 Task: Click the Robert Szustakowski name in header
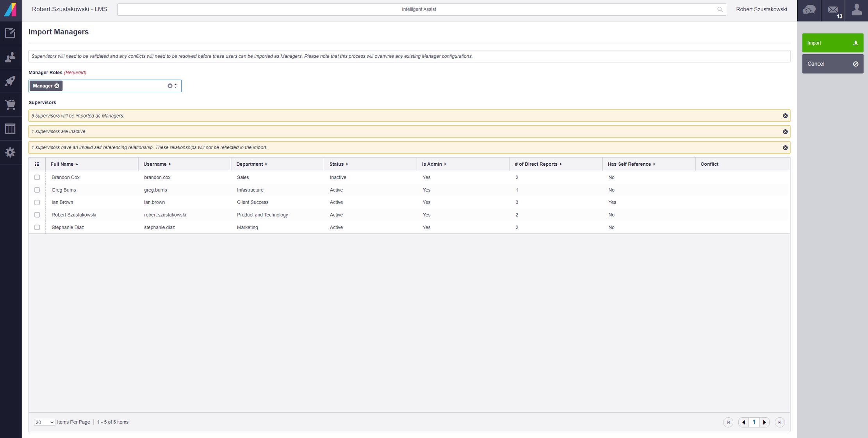click(x=761, y=9)
